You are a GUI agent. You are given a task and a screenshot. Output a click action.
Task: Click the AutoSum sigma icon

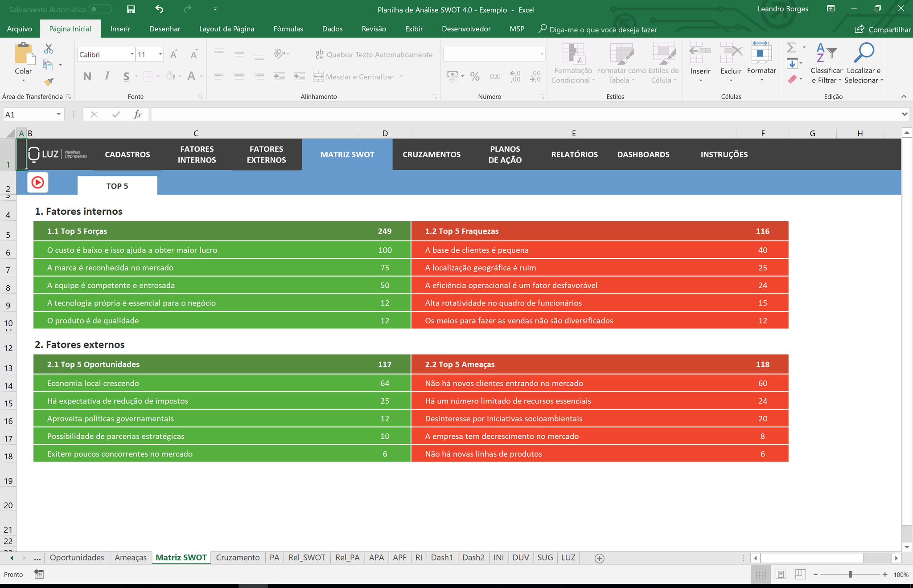(x=791, y=47)
